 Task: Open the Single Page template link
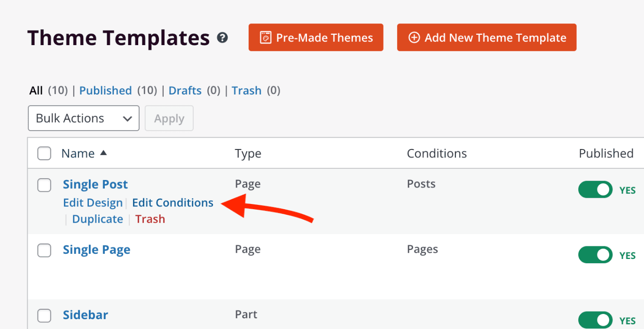(96, 250)
